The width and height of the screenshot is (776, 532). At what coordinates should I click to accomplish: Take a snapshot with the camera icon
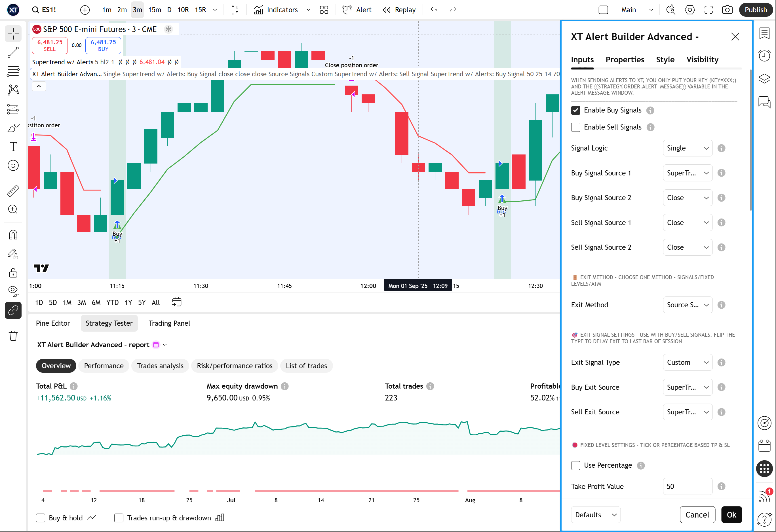pos(727,10)
